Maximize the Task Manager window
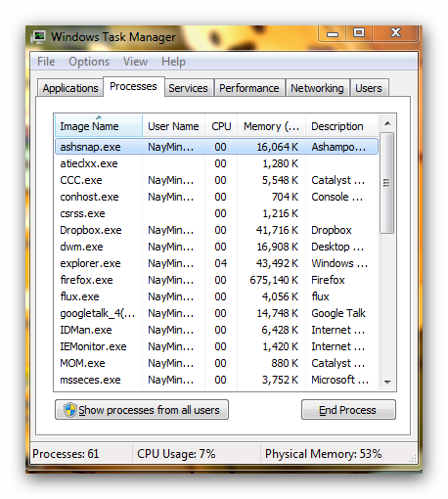This screenshot has height=499, width=448. 359,32
